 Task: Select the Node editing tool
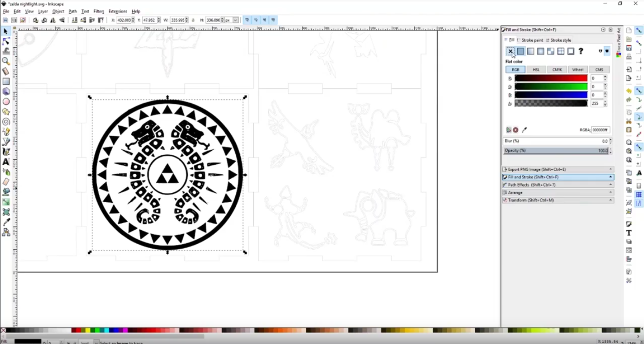point(5,41)
